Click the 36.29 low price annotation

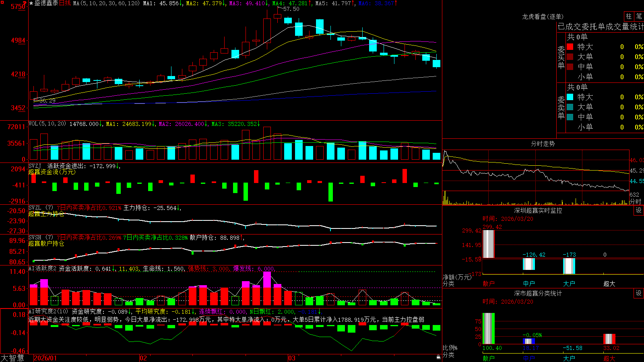(47, 101)
